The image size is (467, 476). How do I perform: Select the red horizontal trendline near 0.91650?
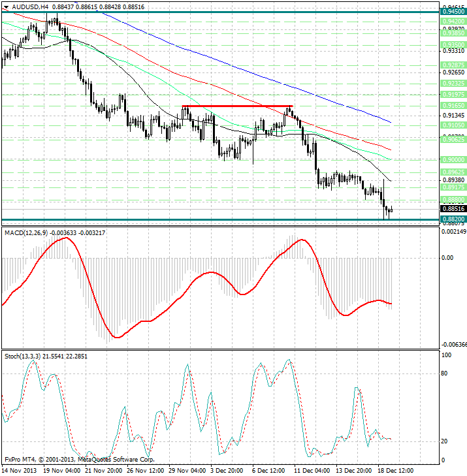coord(236,106)
